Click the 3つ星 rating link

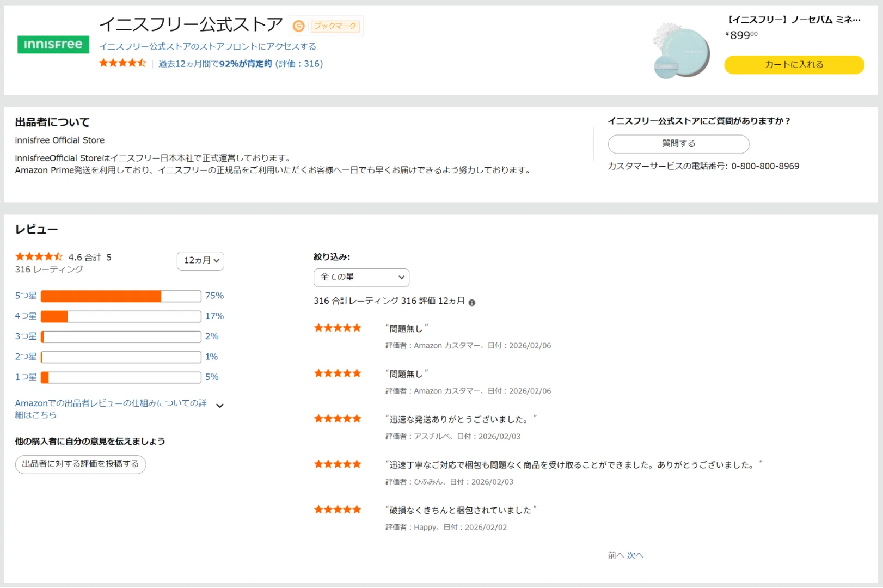click(26, 336)
